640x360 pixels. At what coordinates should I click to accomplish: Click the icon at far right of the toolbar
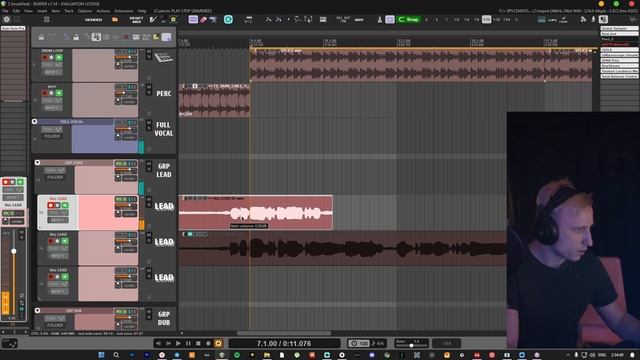click(x=633, y=19)
